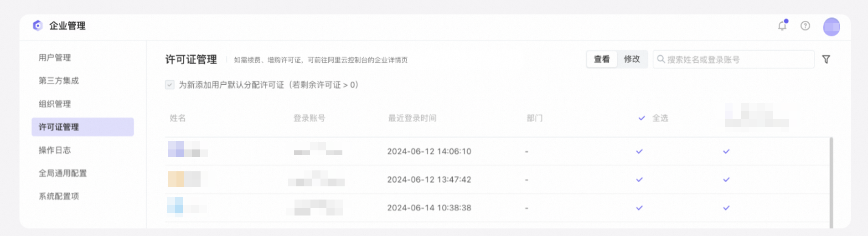This screenshot has height=236, width=868.
Task: Focus the 搜索姓名或登录账号 search field
Action: pos(734,59)
